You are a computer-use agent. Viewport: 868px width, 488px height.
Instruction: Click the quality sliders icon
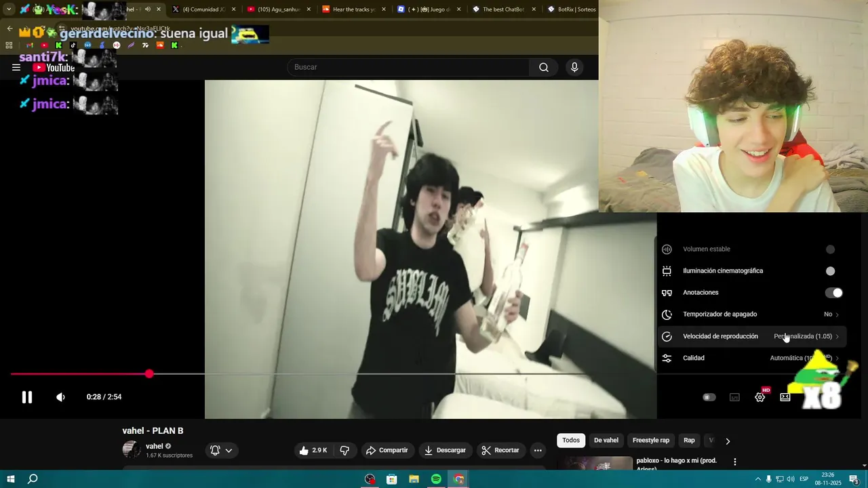(667, 358)
